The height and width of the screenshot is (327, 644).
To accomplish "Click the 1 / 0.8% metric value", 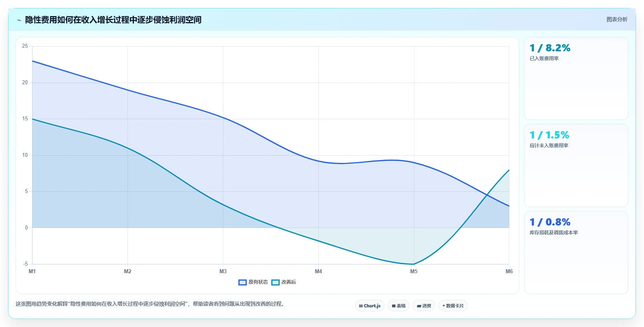I will pyautogui.click(x=550, y=222).
